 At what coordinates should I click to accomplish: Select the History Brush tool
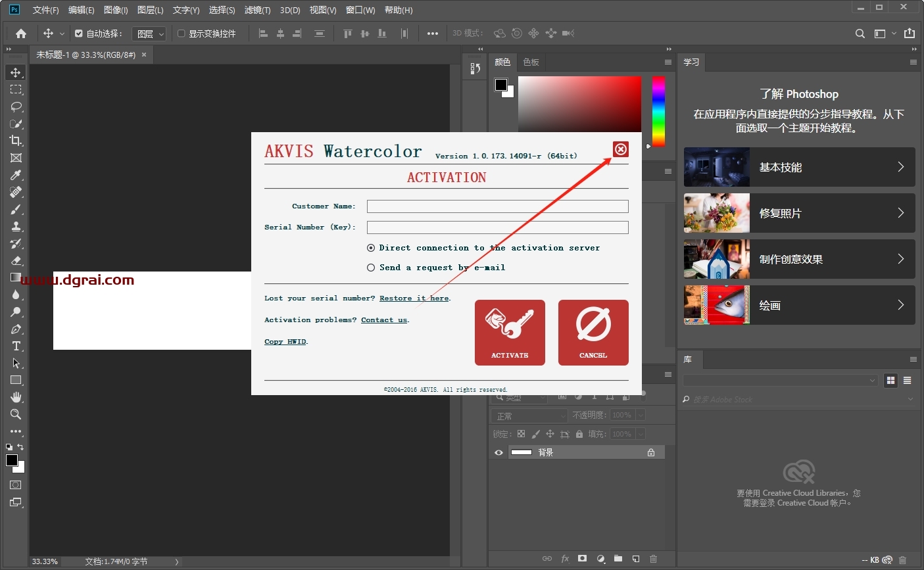coord(16,243)
